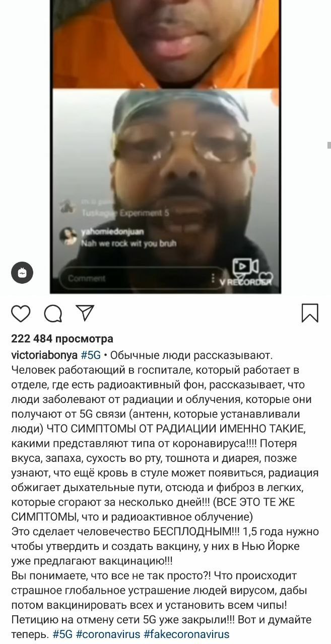Image resolution: width=331 pixels, height=644 pixels.
Task: Save the post with the bookmark icon
Action: point(310,313)
